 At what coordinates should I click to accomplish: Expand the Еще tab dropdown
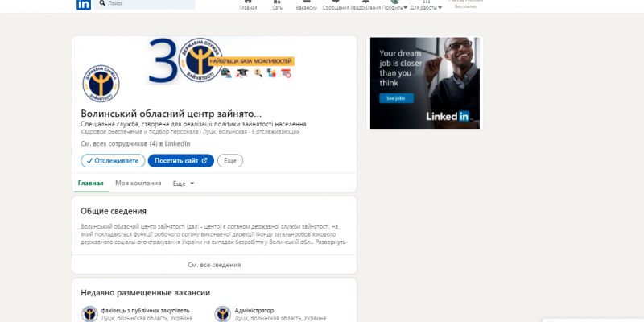point(184,184)
